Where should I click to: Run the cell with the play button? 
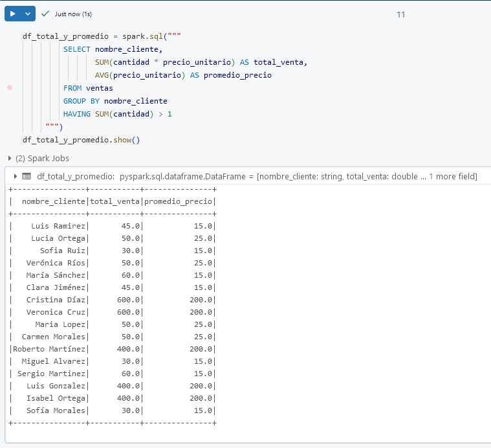[12, 14]
